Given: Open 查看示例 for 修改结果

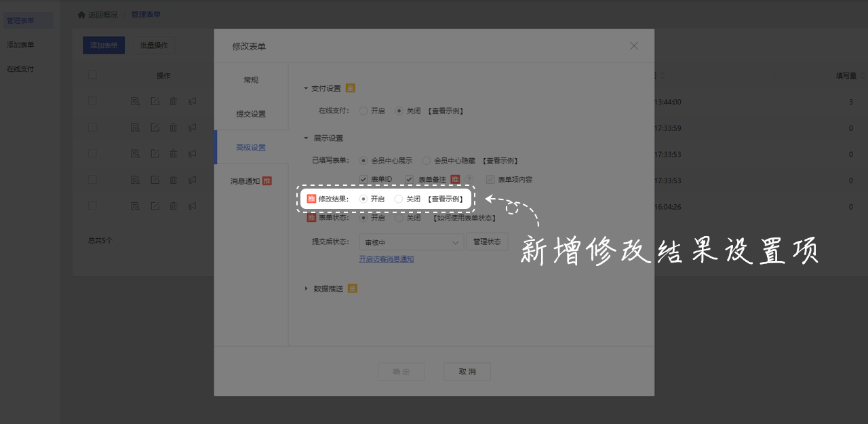Looking at the screenshot, I should [446, 199].
